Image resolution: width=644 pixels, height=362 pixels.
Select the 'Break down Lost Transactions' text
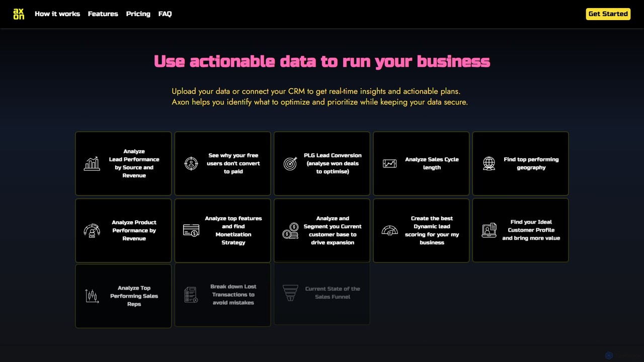[x=233, y=295]
